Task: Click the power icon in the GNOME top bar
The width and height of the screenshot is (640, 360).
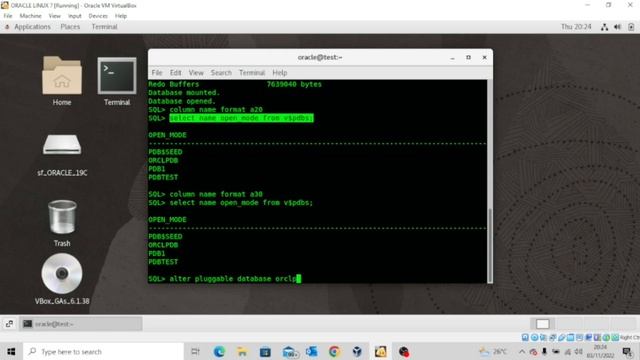Action: (631, 27)
